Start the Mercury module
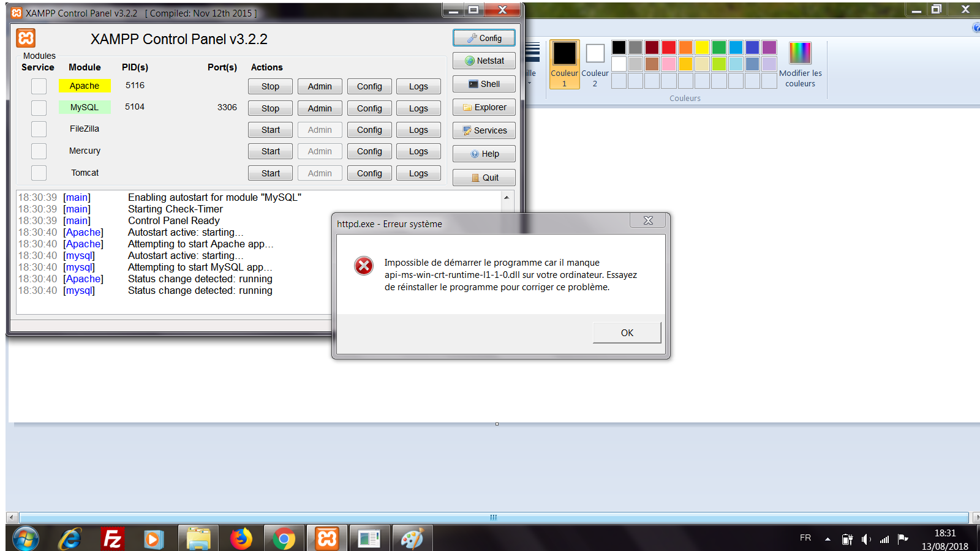 tap(270, 151)
